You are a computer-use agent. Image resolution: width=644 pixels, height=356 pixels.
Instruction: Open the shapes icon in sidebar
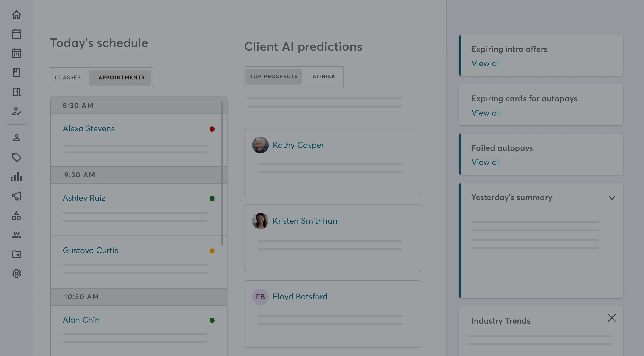tap(17, 216)
